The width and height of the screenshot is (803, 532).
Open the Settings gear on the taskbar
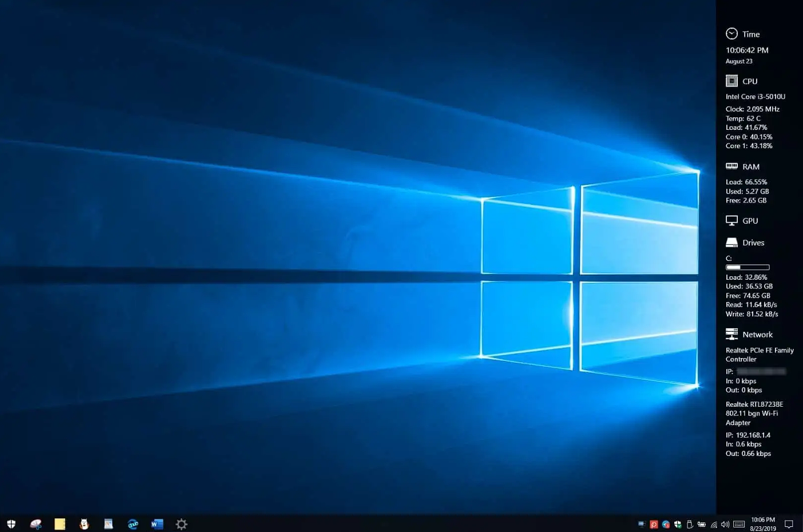[x=181, y=524]
